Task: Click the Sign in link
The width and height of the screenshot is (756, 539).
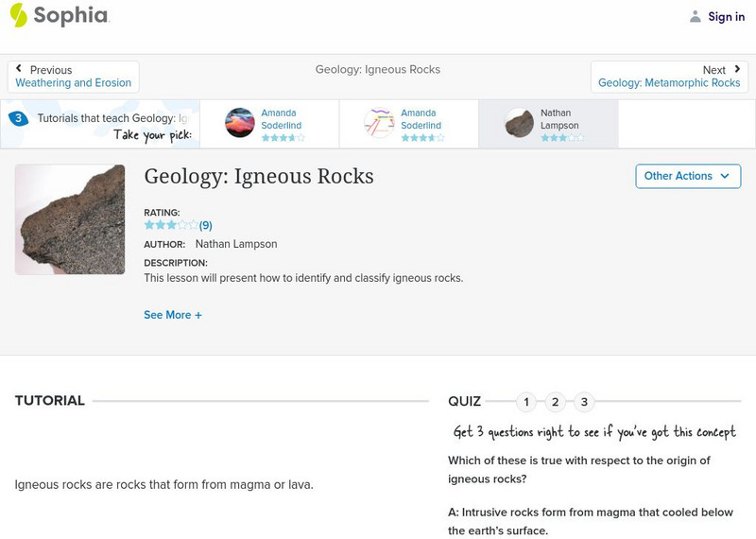Action: click(726, 17)
